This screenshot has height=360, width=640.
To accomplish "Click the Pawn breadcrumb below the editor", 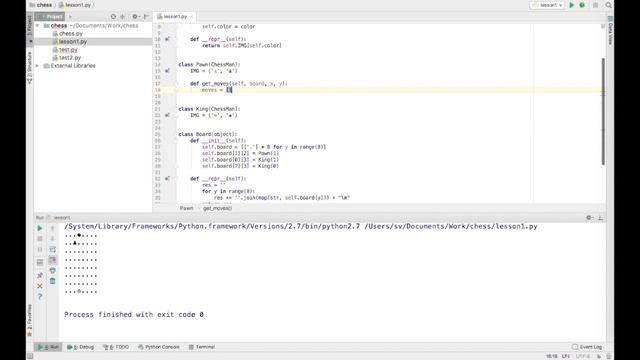I will [187, 208].
